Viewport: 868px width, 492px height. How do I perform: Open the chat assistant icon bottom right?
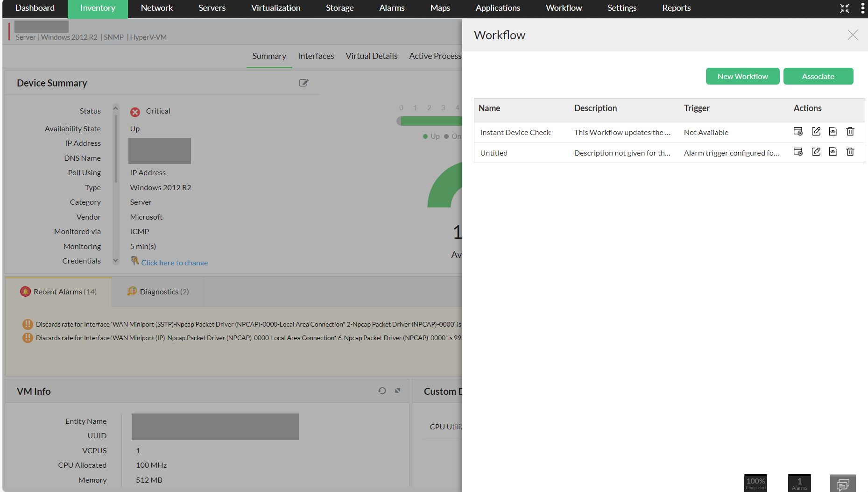843,484
